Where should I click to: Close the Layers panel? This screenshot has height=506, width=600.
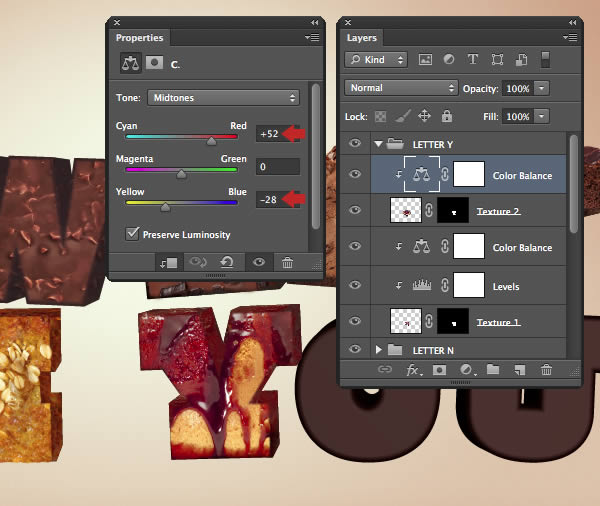(348, 23)
